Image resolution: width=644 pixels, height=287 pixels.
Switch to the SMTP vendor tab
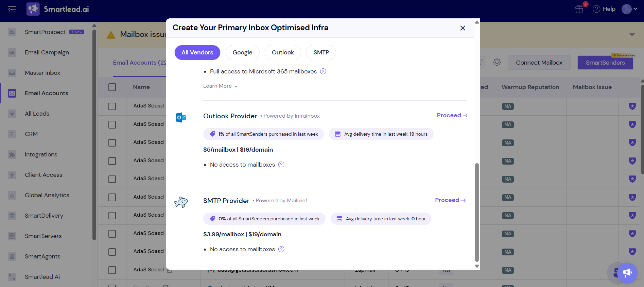(x=321, y=53)
